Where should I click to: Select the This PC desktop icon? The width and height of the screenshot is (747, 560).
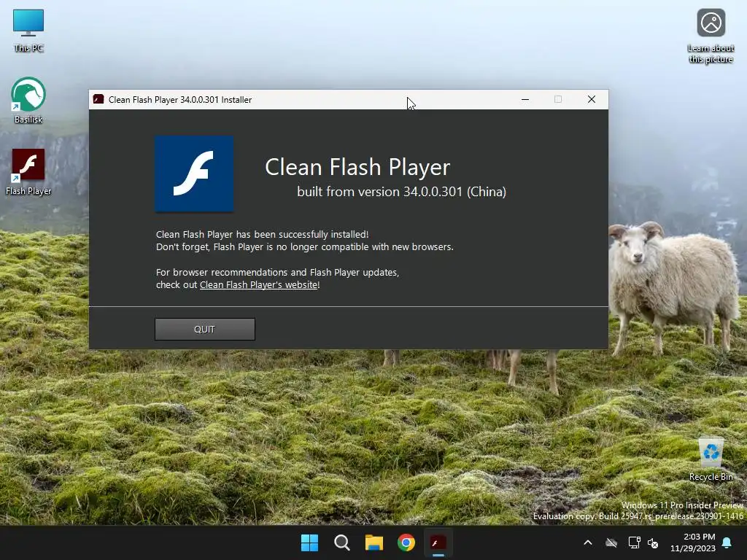coord(28,31)
